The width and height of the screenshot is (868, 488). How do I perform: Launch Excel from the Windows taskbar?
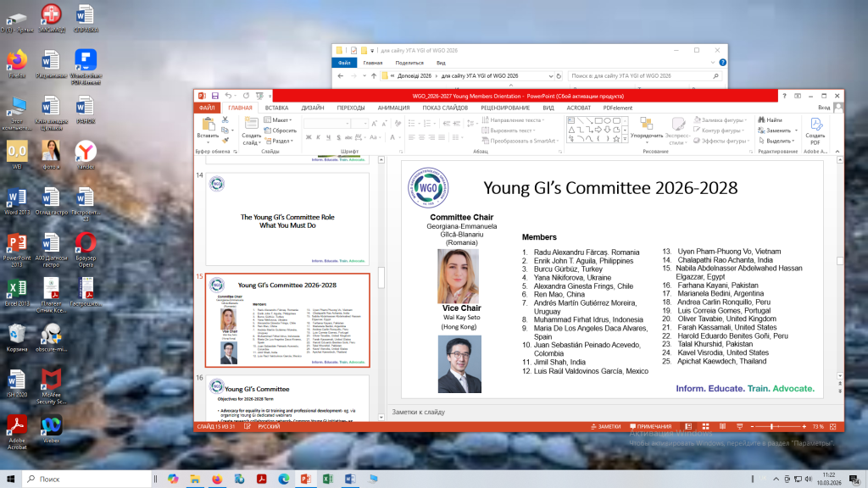point(327,479)
